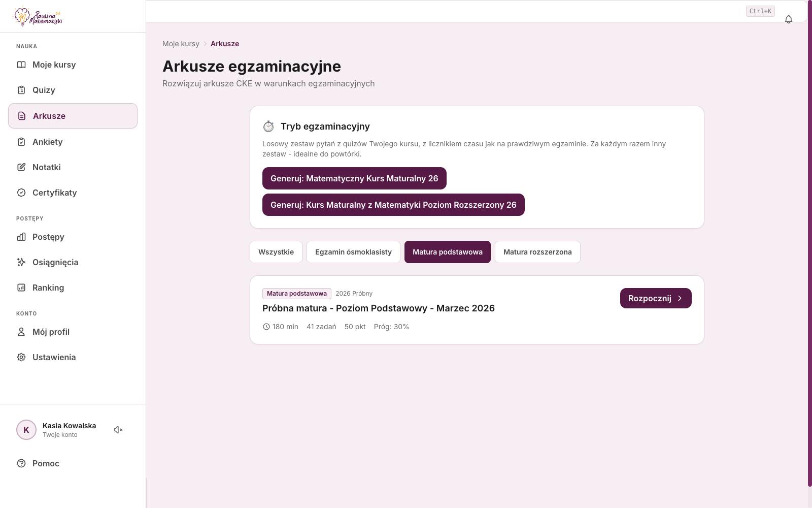812x508 pixels.
Task: Open Ranking in the sidebar
Action: 73,288
